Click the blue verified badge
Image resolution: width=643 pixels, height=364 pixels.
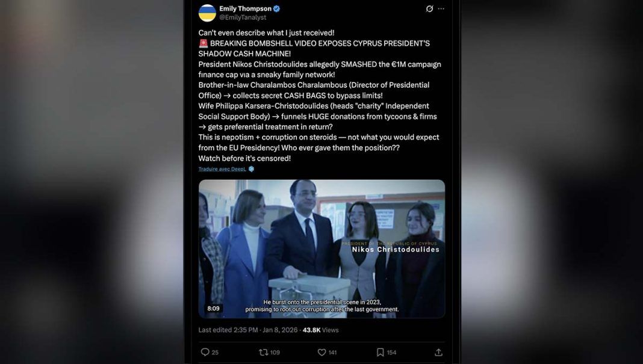click(277, 8)
